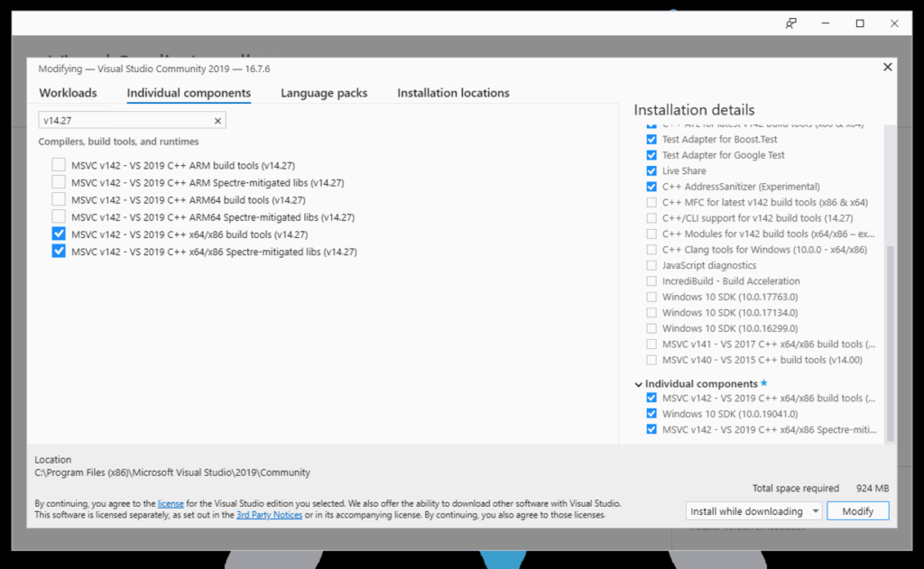Image resolution: width=924 pixels, height=569 pixels.
Task: Collapse the Individual components section
Action: pos(638,383)
